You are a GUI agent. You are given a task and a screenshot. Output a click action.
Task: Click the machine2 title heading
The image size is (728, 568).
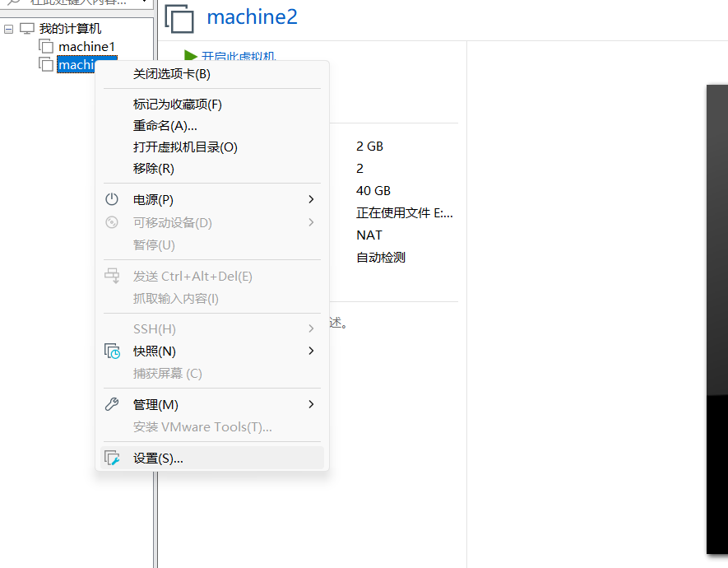(x=252, y=17)
